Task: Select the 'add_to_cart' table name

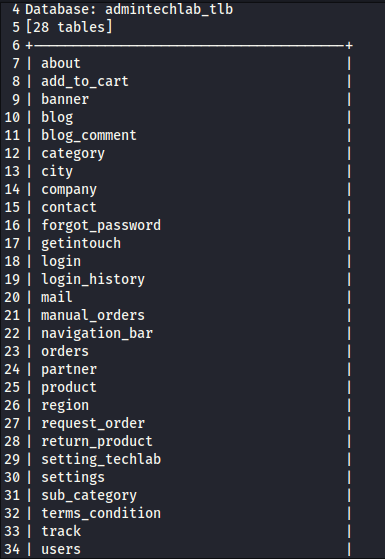Action: click(84, 81)
